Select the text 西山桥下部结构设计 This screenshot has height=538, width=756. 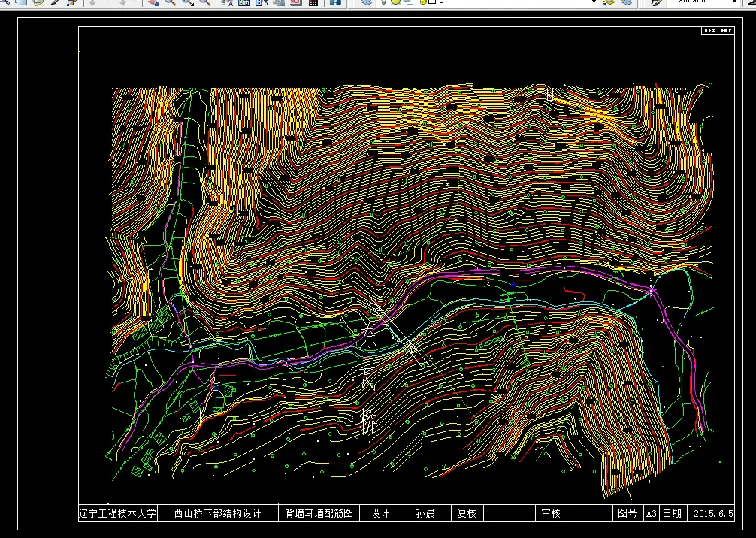217,513
